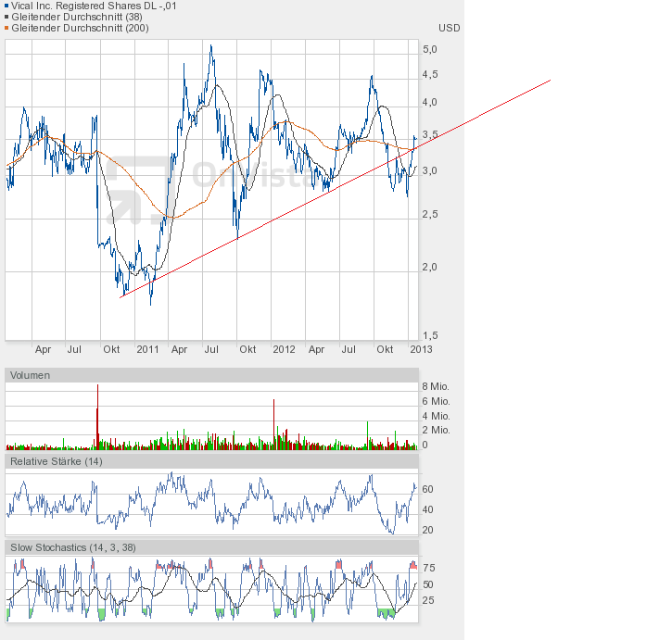Click the 60 level on RSI axis

click(x=427, y=489)
